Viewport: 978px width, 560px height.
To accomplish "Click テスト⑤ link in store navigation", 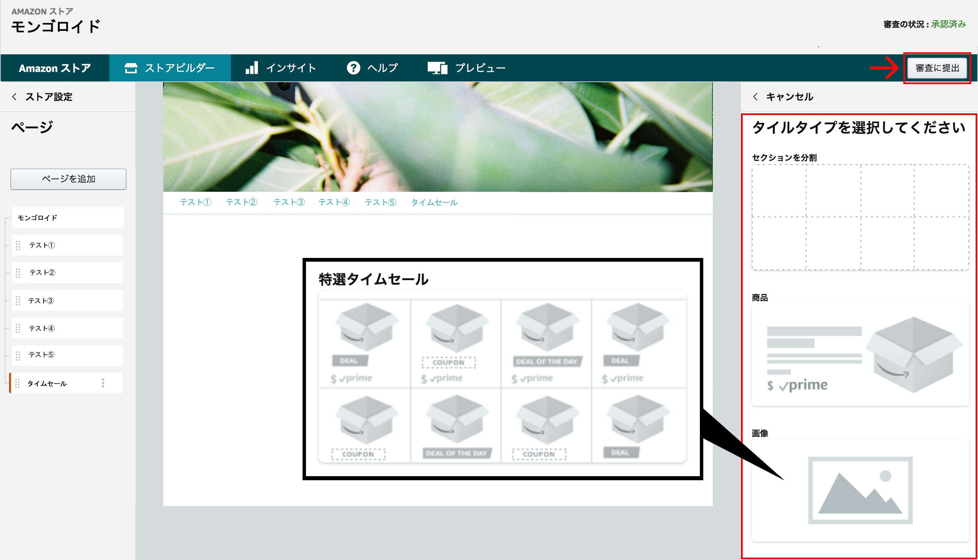I will (380, 202).
